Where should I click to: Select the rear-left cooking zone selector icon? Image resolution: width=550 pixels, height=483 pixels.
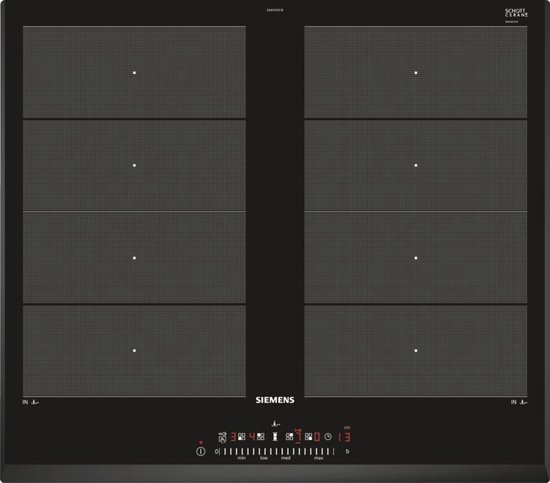241,436
